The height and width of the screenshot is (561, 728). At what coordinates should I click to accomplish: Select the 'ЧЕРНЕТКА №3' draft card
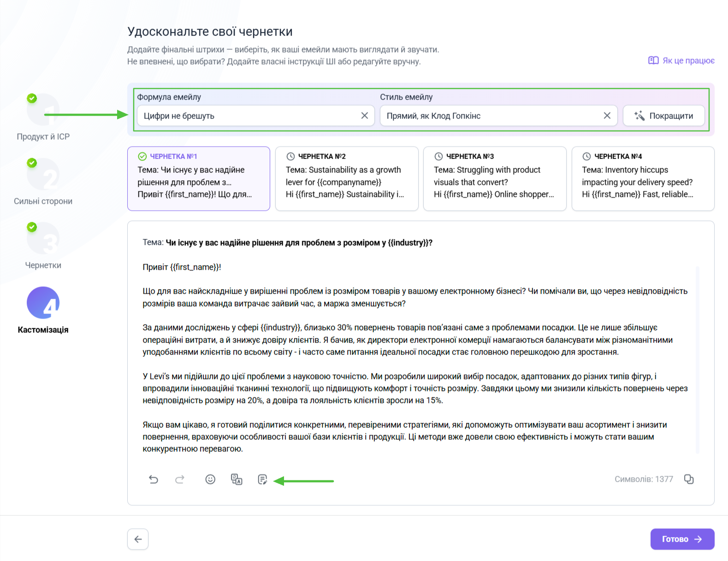coord(495,179)
